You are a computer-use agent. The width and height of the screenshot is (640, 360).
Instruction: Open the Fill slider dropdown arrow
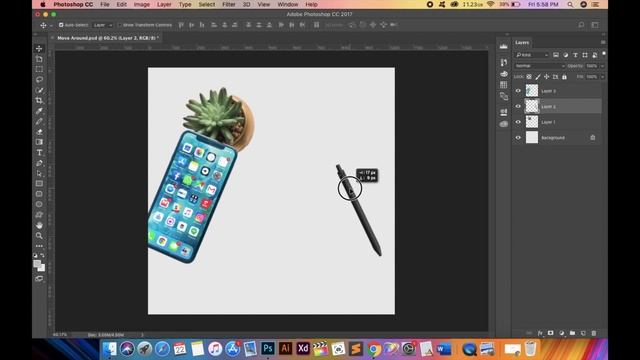pyautogui.click(x=602, y=77)
